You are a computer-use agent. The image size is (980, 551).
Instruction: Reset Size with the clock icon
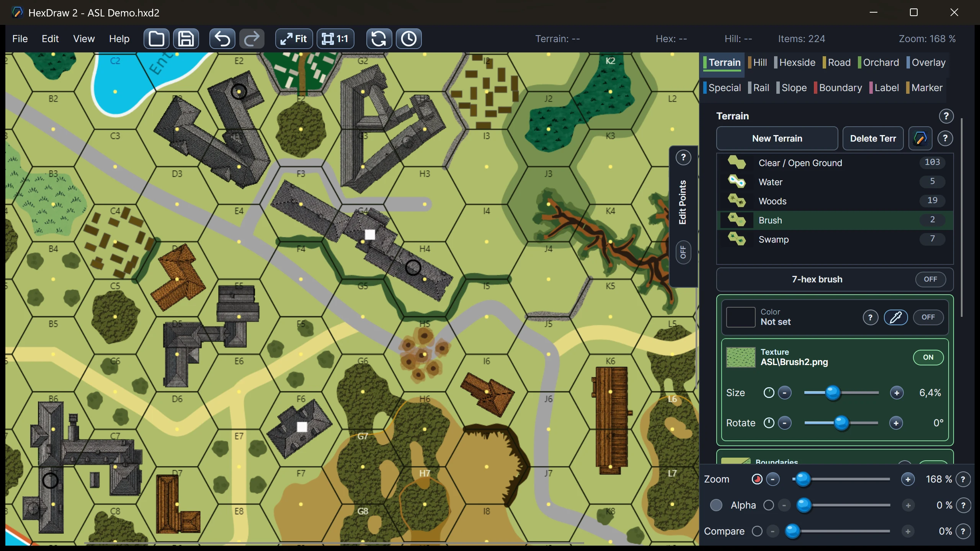tap(769, 393)
